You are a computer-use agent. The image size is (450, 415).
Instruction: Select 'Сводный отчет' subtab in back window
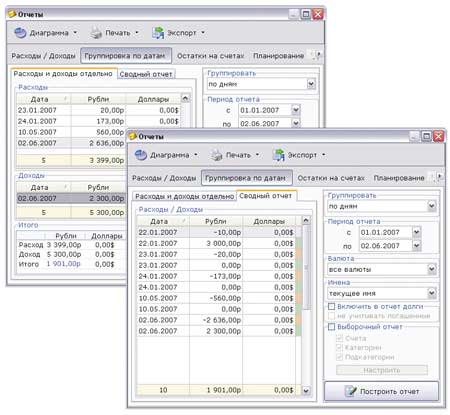click(146, 74)
